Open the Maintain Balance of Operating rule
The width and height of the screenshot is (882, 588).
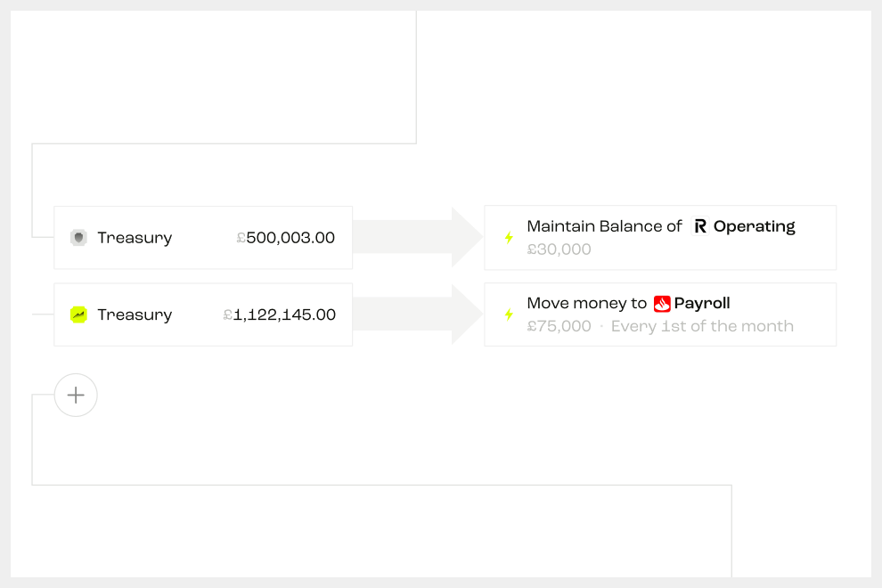point(660,238)
